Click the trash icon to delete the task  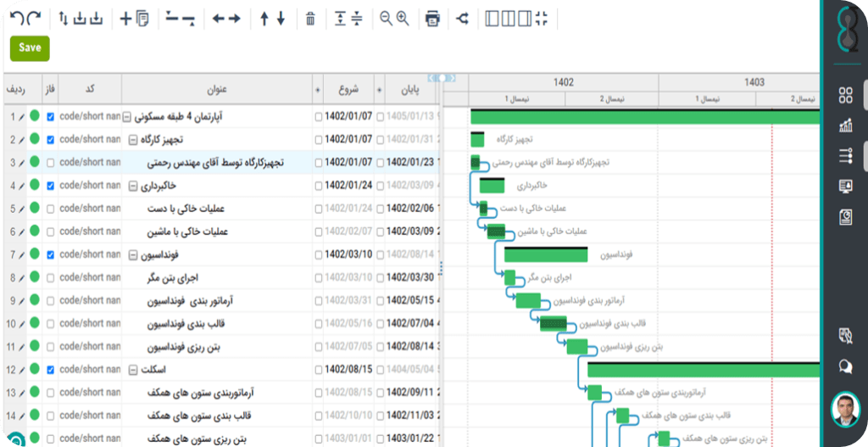pyautogui.click(x=310, y=19)
